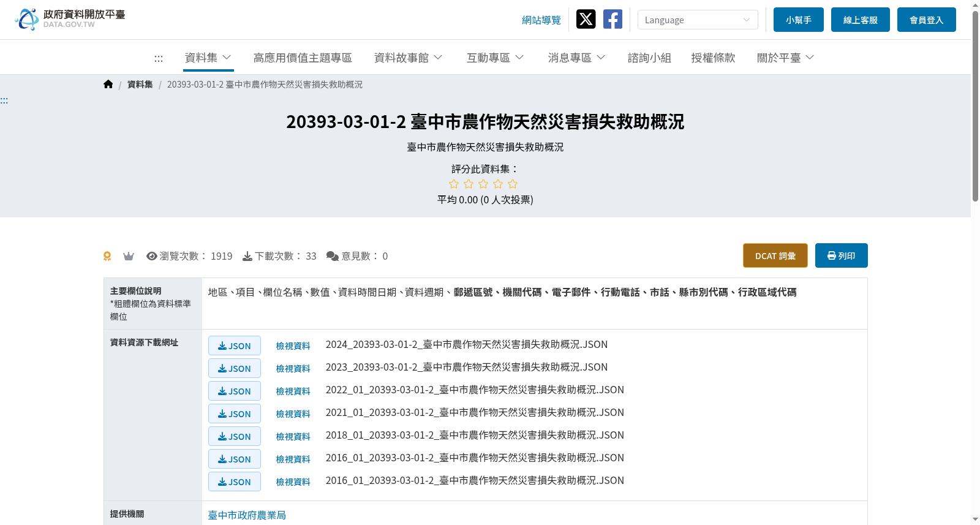This screenshot has height=525, width=980.
Task: Open the 網站導覽 sitemap link
Action: coord(541,20)
